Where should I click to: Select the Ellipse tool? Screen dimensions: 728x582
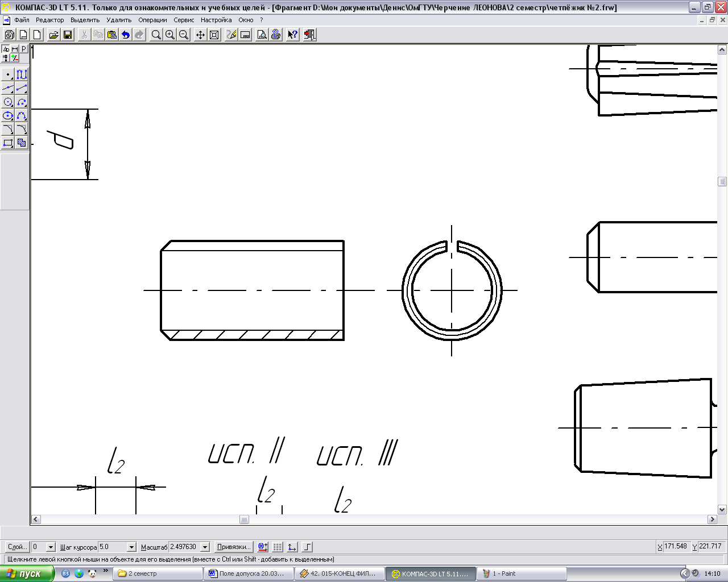click(8, 115)
